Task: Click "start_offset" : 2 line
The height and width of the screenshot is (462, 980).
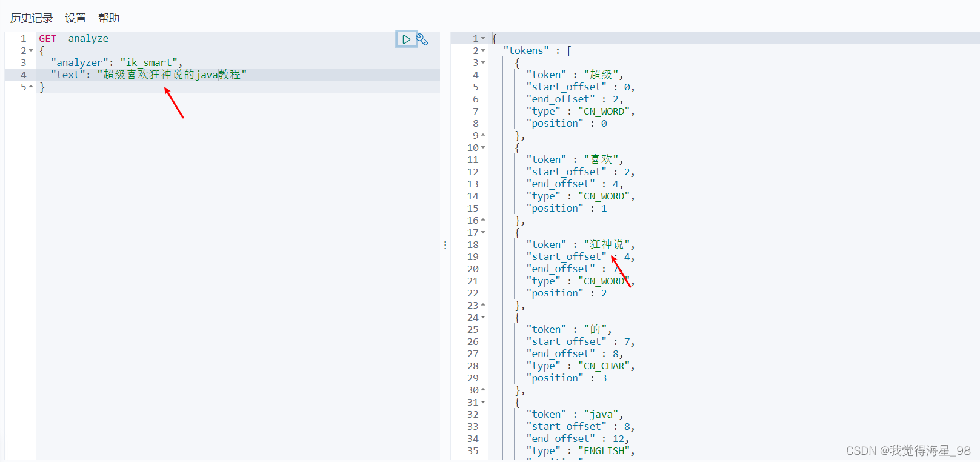Action: point(580,172)
